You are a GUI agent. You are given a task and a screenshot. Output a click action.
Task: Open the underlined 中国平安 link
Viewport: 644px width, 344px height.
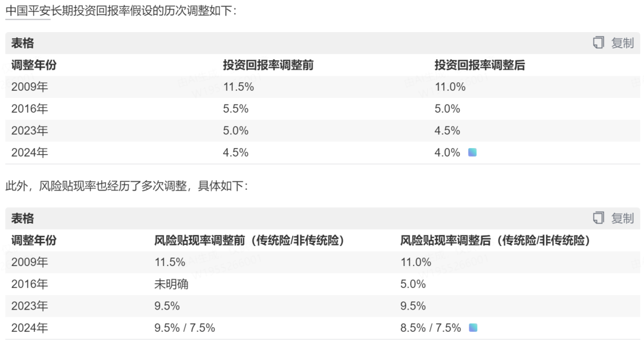[28, 11]
